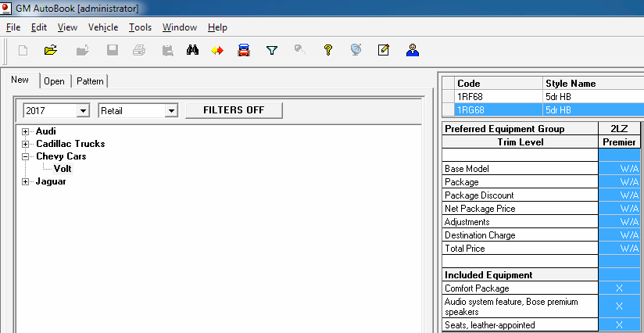Click the FILTERS OFF button
Screen dimensions: 644x333
pyautogui.click(x=234, y=110)
